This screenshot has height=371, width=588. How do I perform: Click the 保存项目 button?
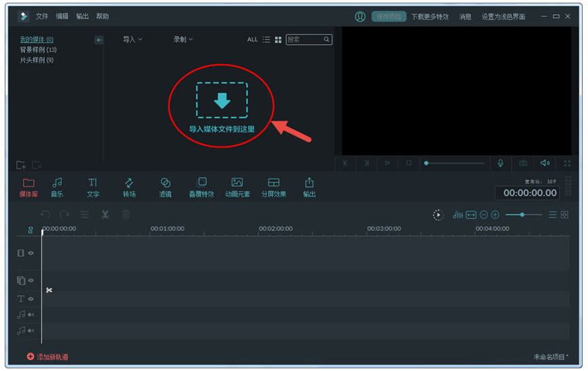tap(389, 16)
